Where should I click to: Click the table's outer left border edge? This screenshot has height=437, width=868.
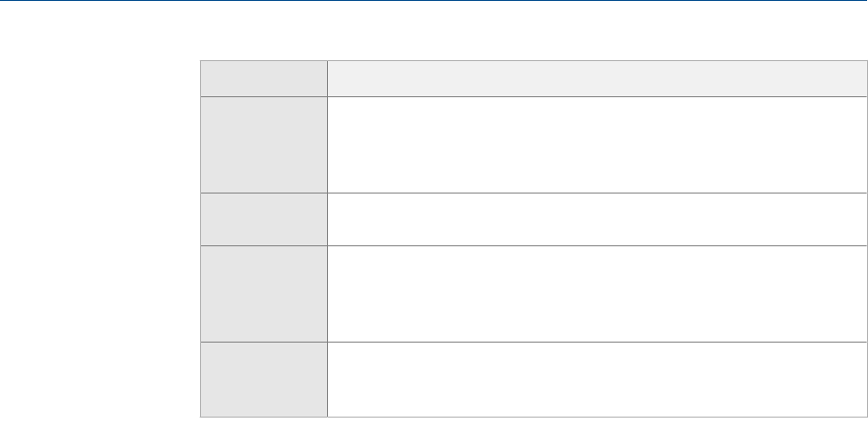tap(202, 231)
